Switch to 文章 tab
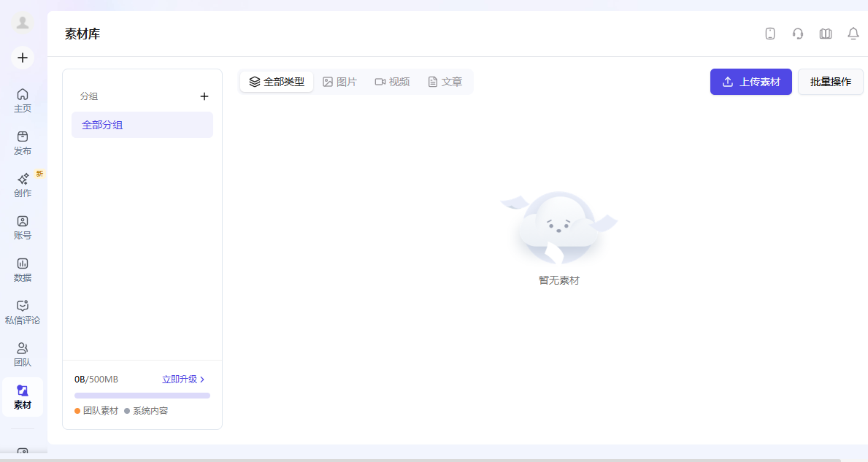868x462 pixels. tap(445, 82)
